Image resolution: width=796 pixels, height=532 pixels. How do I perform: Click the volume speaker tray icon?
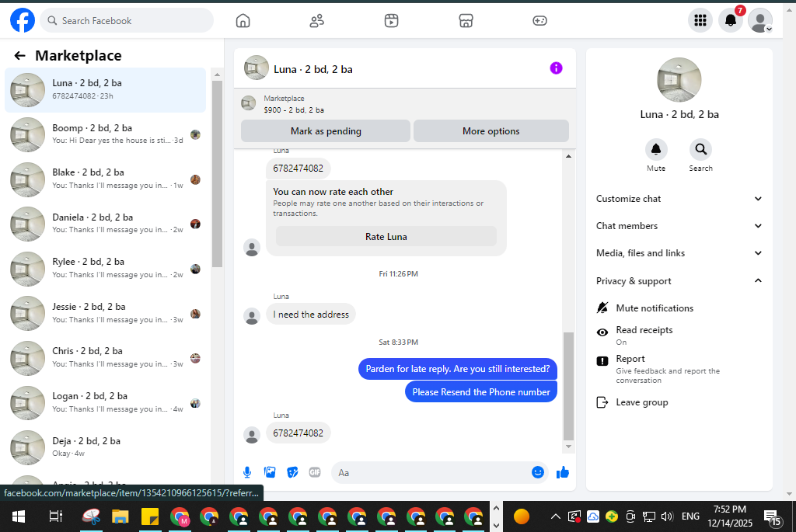click(667, 516)
